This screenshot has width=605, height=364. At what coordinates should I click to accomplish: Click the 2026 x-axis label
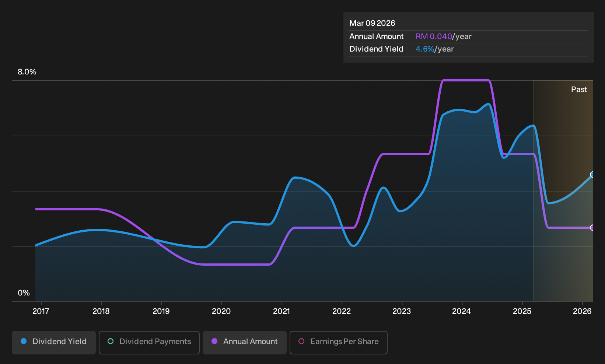coord(582,311)
